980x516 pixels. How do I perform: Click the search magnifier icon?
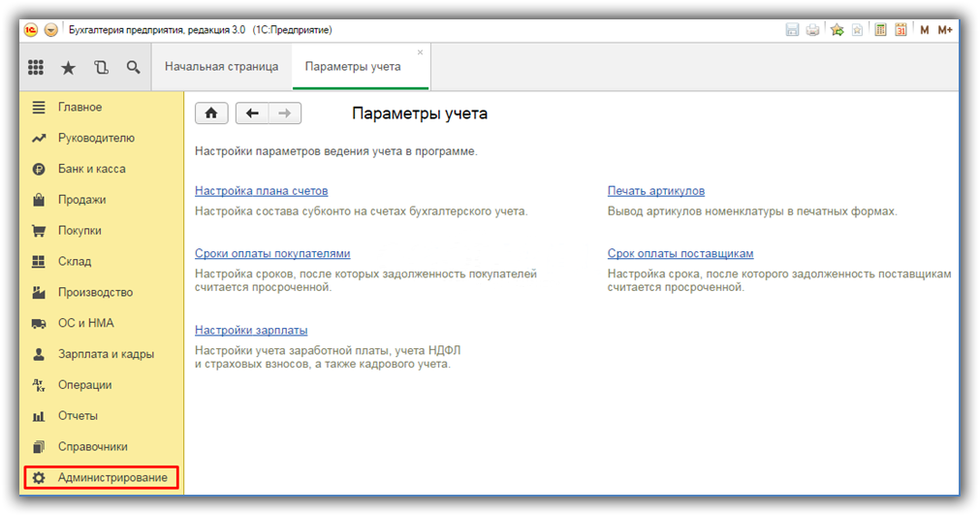click(133, 67)
